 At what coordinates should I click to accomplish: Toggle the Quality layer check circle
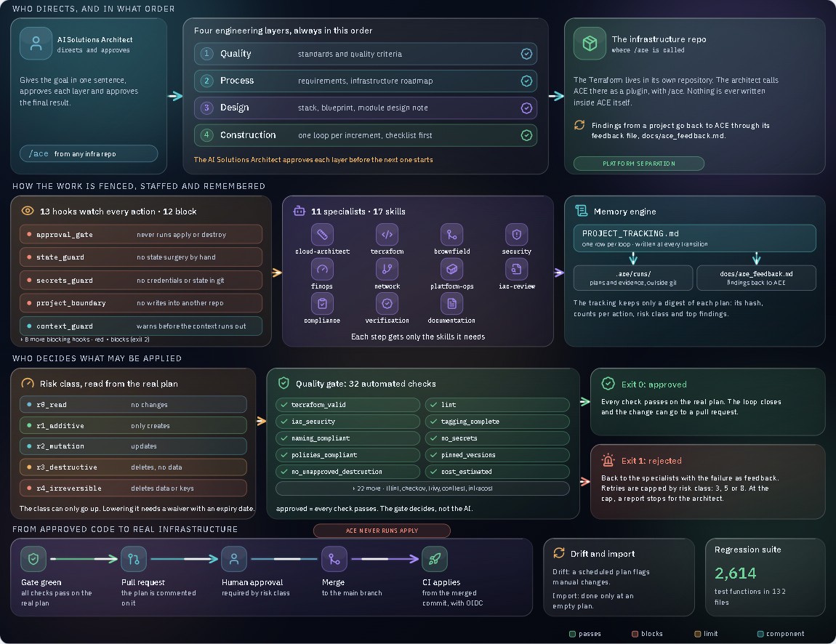526,54
